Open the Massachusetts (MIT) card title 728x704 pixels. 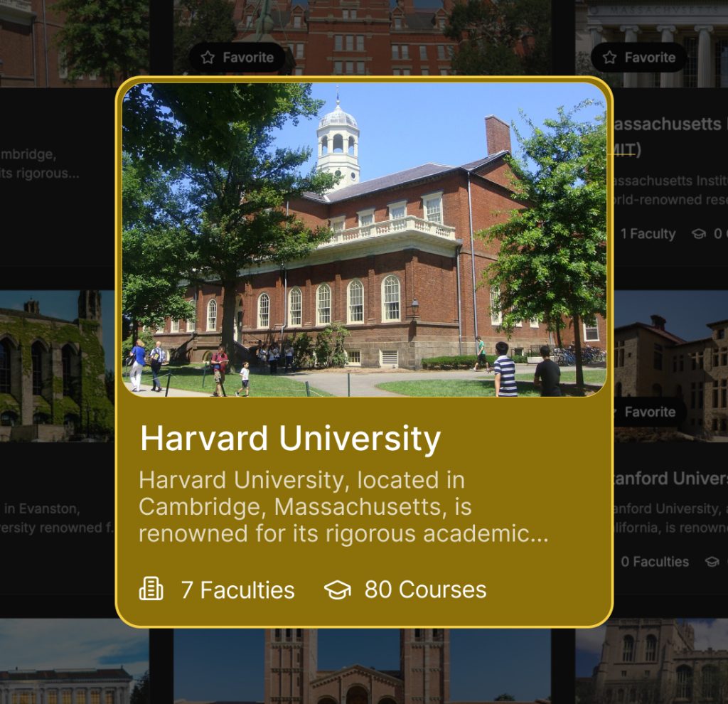[x=671, y=137]
